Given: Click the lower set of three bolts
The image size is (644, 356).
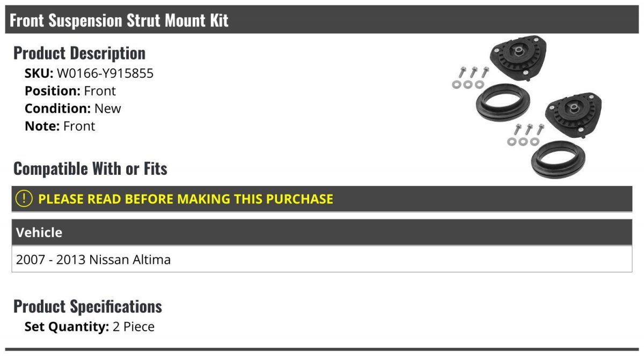Looking at the screenshot, I should coord(529,129).
